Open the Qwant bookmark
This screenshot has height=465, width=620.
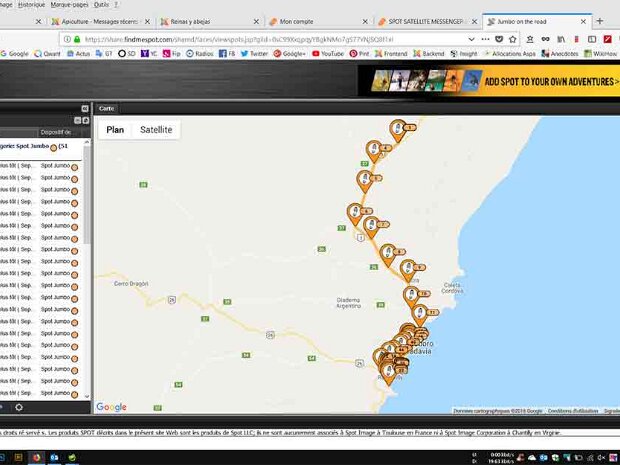click(47, 53)
